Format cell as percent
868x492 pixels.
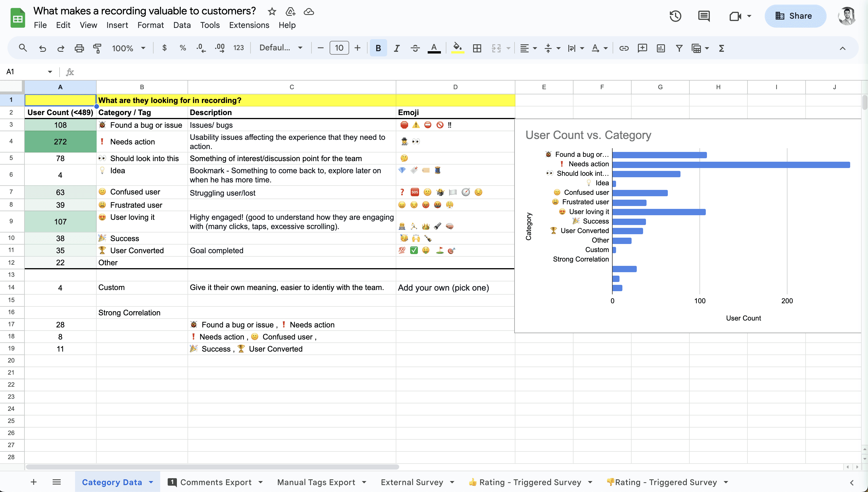pyautogui.click(x=183, y=48)
